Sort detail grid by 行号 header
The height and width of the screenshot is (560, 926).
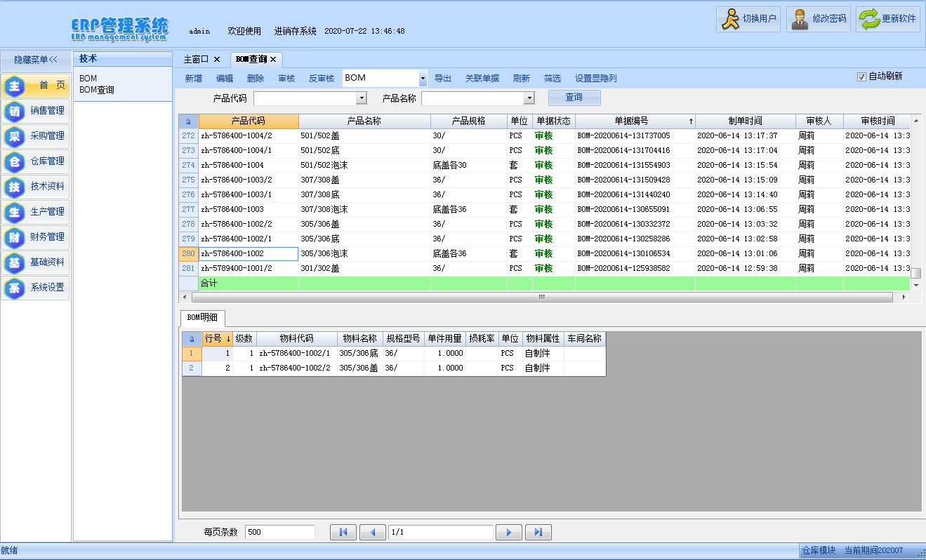click(x=218, y=338)
